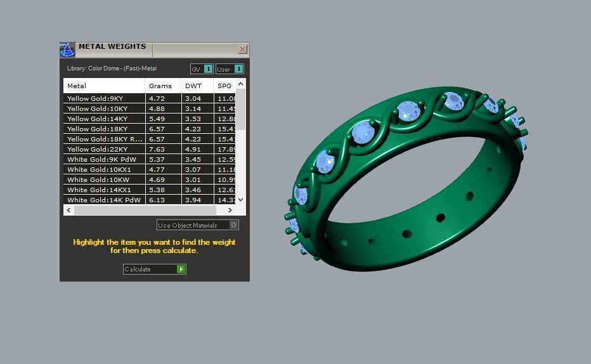Click the 4.91 DWT cell
The width and height of the screenshot is (591, 364).
coord(197,149)
